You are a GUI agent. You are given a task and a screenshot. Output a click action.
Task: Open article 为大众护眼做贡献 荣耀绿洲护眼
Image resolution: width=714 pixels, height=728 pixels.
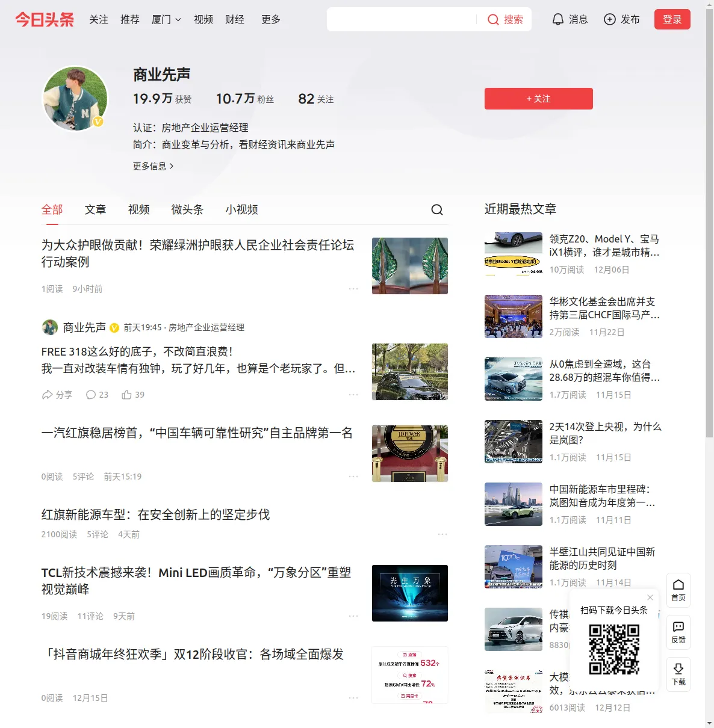[x=198, y=253]
